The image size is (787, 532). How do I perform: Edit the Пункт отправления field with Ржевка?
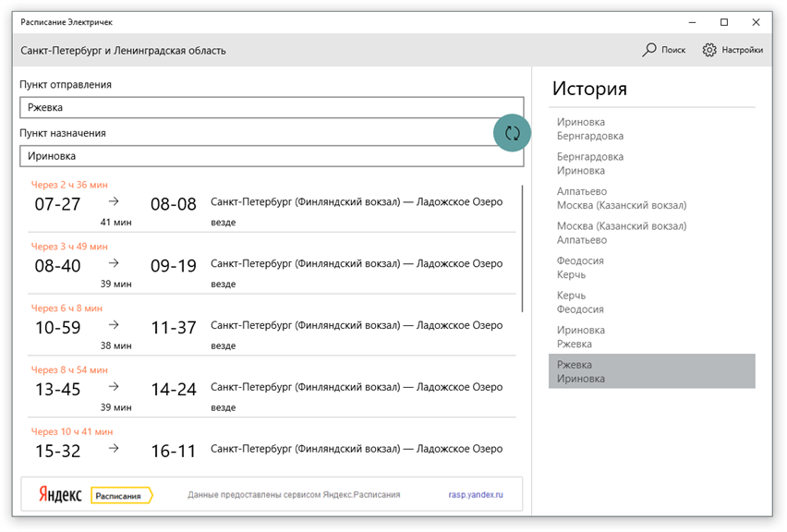point(272,107)
